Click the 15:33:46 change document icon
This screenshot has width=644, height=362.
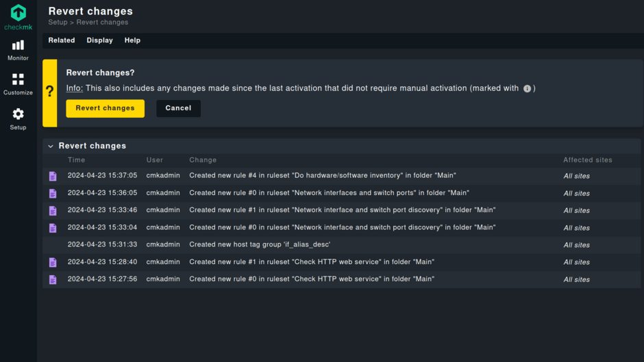coord(53,211)
